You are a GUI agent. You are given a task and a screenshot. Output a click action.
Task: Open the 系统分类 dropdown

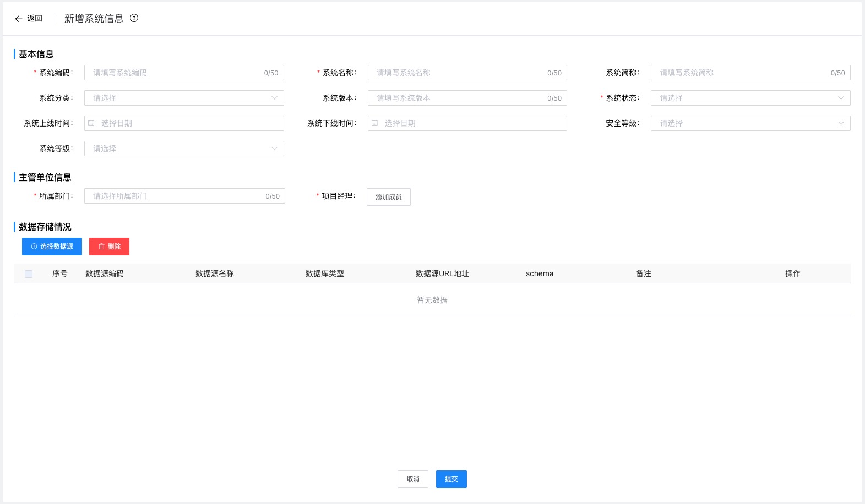[184, 98]
